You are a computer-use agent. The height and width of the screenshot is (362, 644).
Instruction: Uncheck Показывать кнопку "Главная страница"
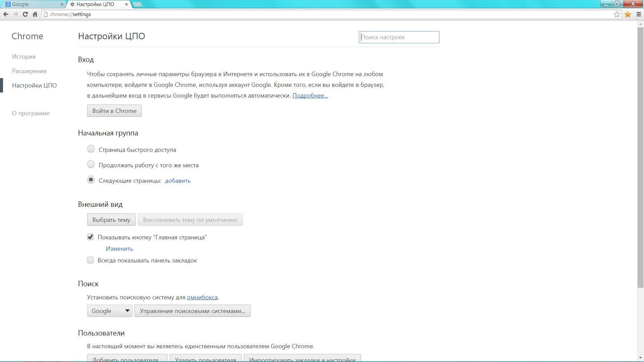click(x=90, y=237)
